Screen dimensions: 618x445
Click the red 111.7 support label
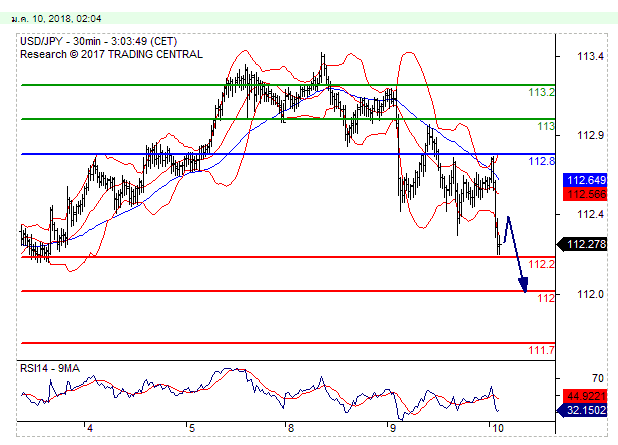coord(541,350)
